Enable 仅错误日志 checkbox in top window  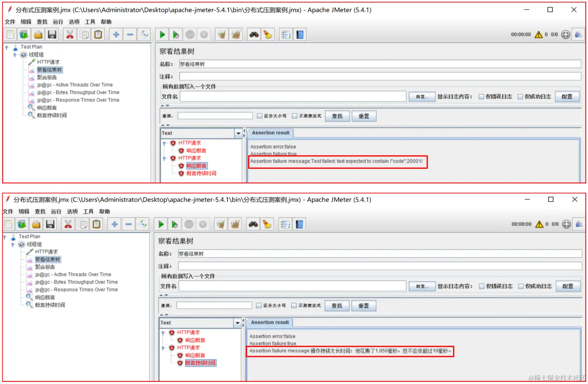click(x=481, y=97)
